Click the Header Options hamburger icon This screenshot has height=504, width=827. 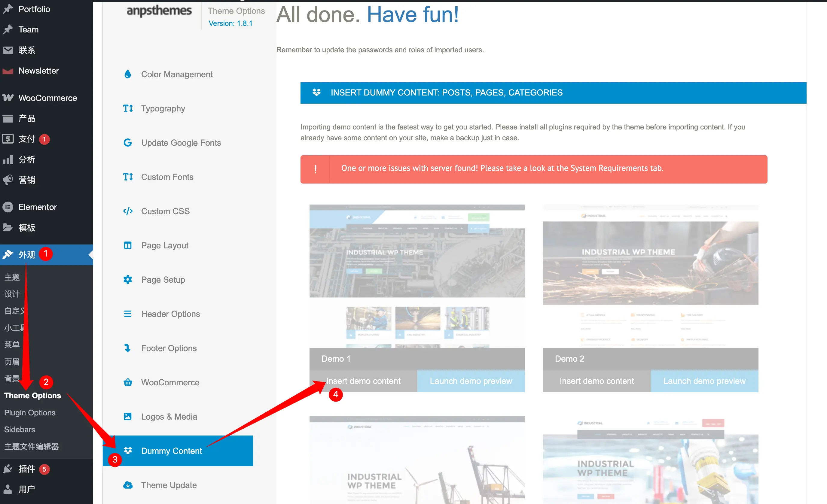pyautogui.click(x=127, y=314)
